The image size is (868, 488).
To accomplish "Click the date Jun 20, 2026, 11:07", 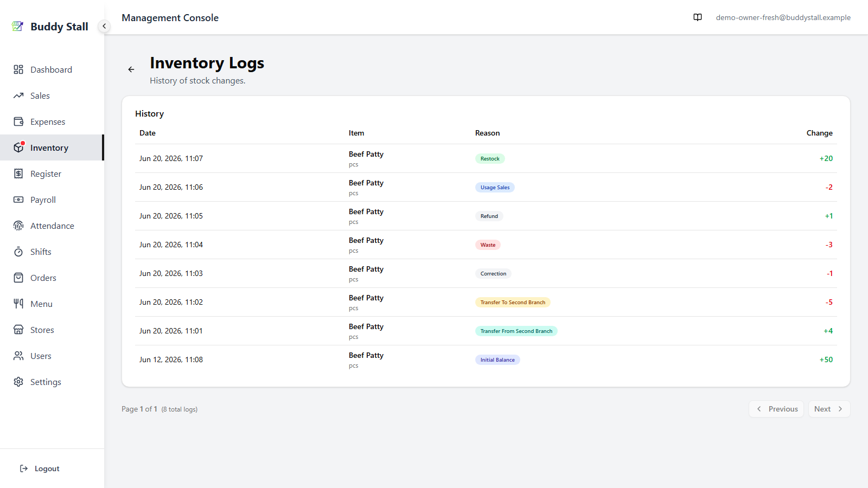I will pos(171,158).
